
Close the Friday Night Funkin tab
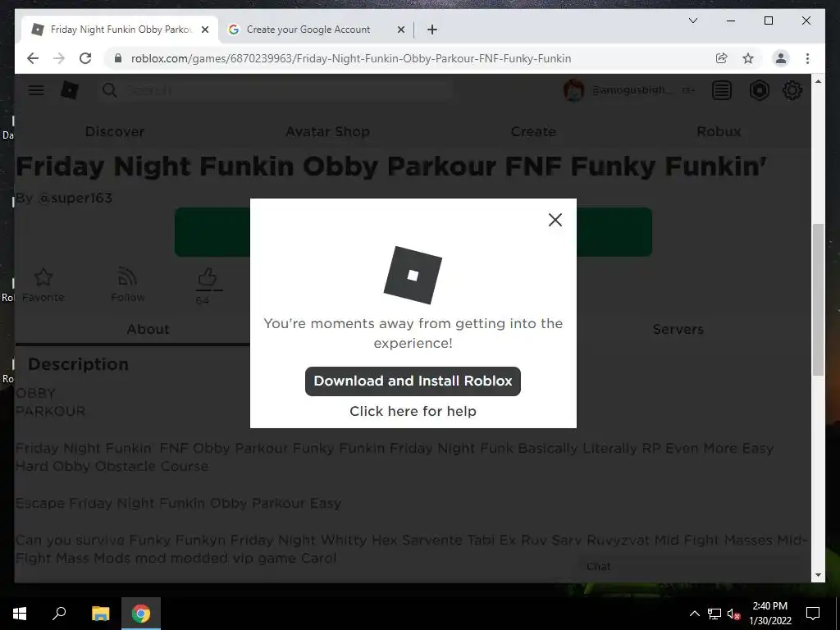[x=204, y=30]
